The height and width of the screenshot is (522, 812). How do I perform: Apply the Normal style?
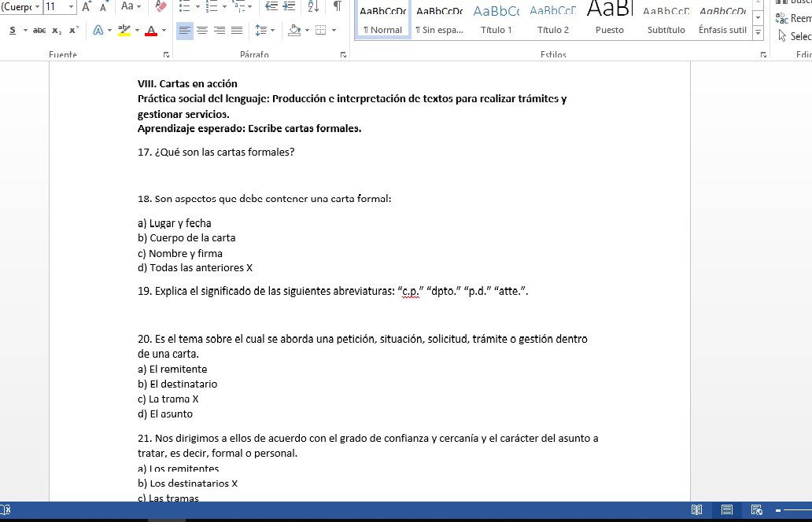click(382, 19)
